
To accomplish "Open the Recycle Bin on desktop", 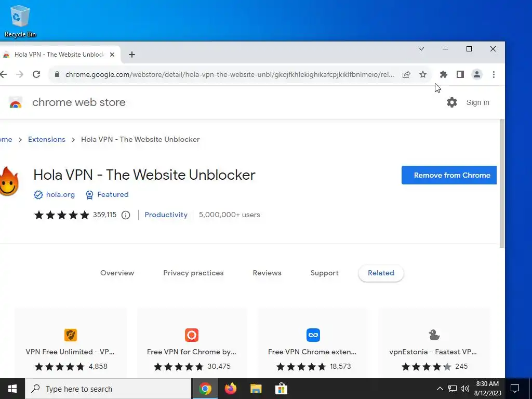I will pyautogui.click(x=20, y=21).
